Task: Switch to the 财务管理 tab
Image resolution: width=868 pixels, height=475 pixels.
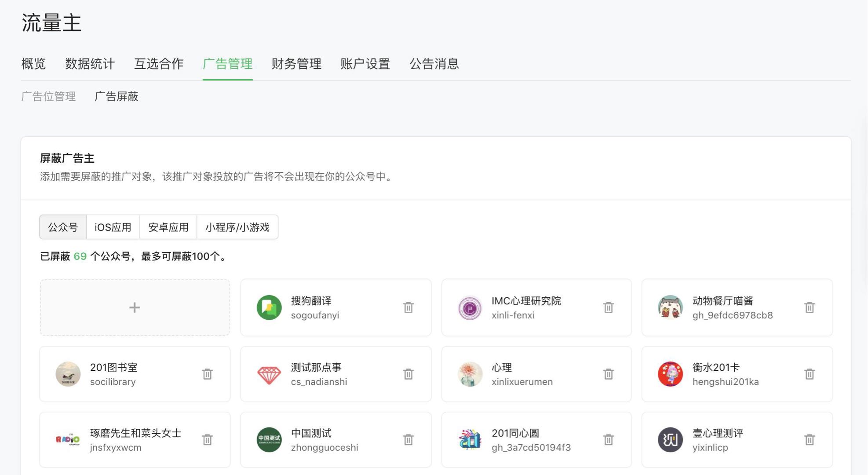Action: pyautogui.click(x=296, y=64)
